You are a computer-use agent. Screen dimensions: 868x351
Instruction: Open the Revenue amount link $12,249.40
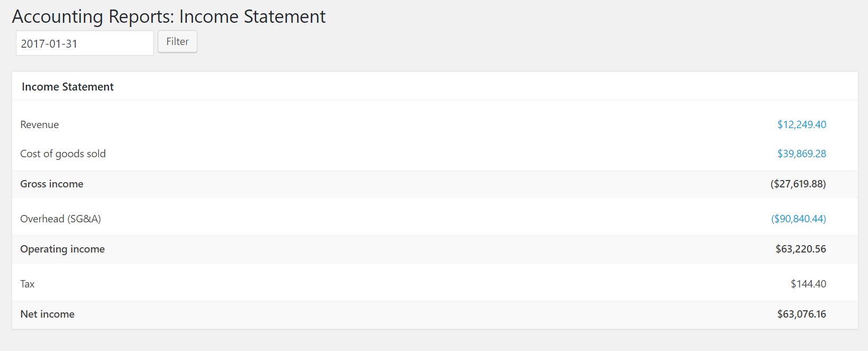(801, 124)
